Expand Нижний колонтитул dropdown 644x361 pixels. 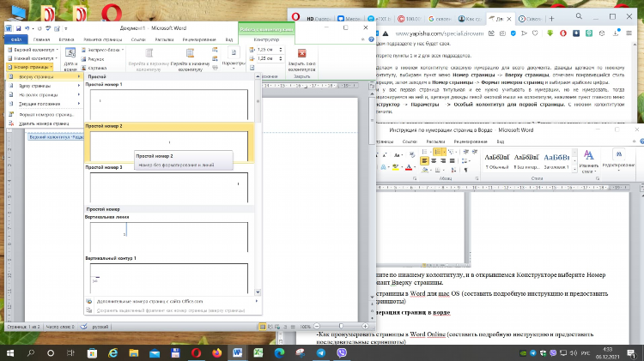tap(33, 58)
